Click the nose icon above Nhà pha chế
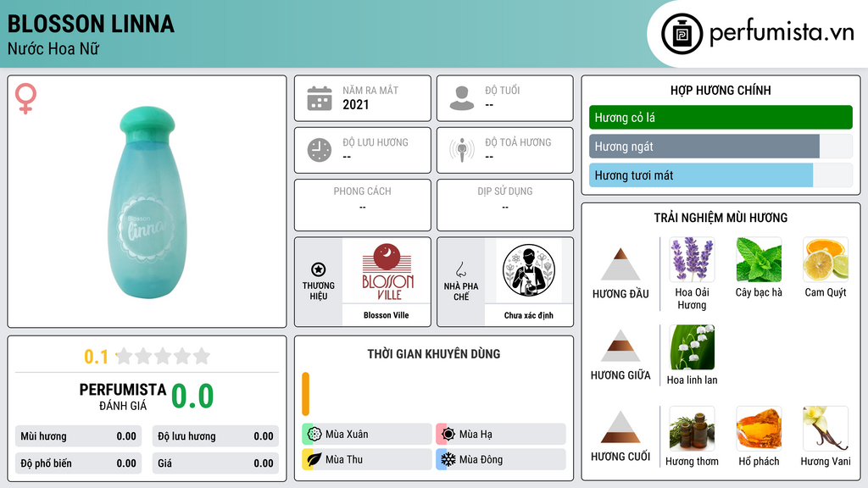This screenshot has height=488, width=868. [460, 269]
